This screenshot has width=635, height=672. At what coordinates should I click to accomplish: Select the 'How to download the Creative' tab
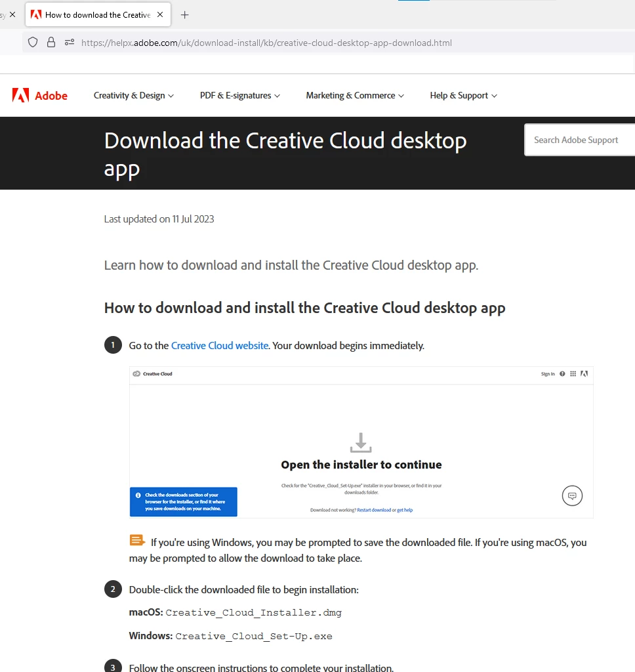point(98,15)
